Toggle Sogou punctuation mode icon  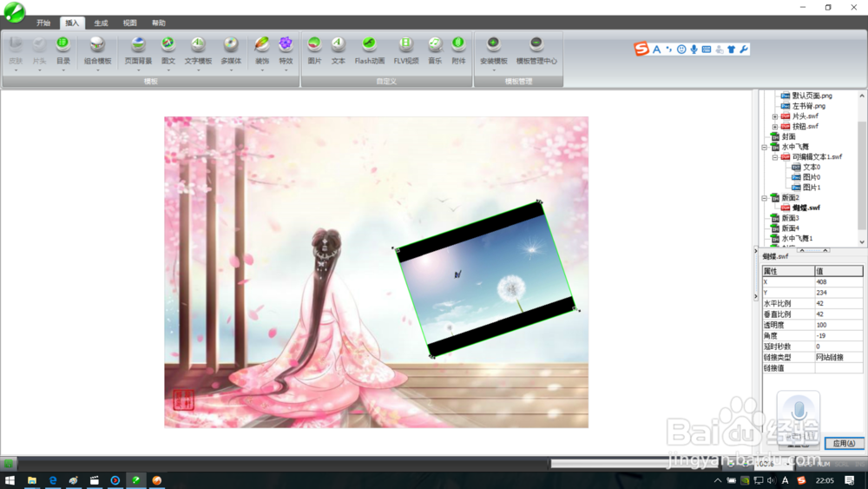[x=668, y=50]
